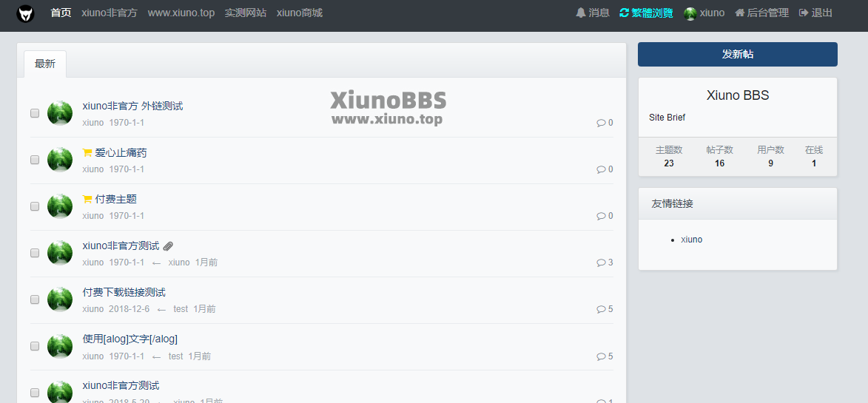Click avatar beside xiuno非官方 外链测试 thread

coord(60,113)
